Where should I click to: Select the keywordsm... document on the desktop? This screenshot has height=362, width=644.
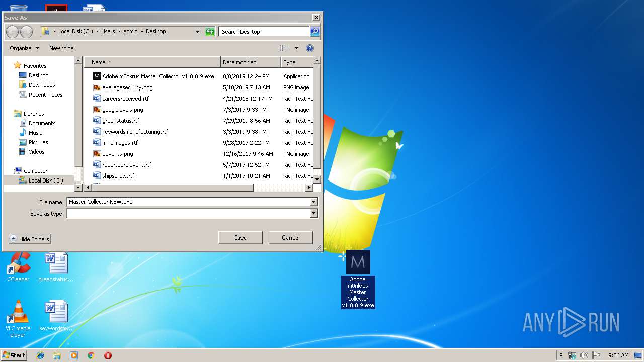click(56, 316)
